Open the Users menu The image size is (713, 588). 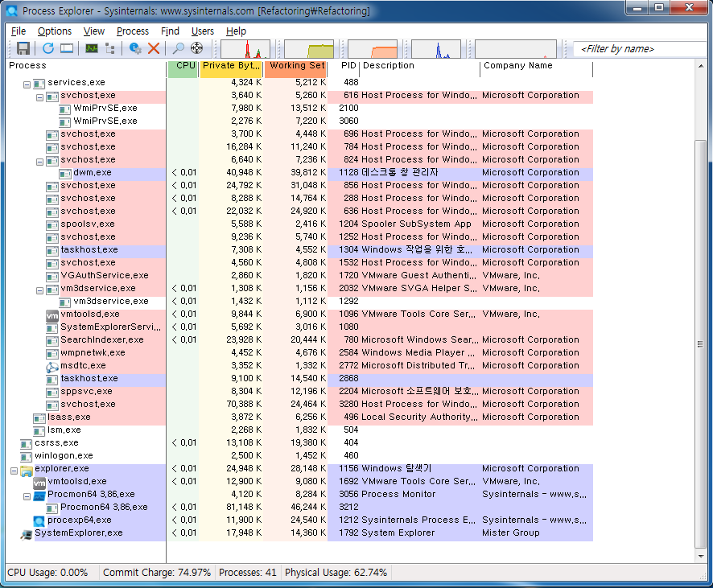(202, 31)
